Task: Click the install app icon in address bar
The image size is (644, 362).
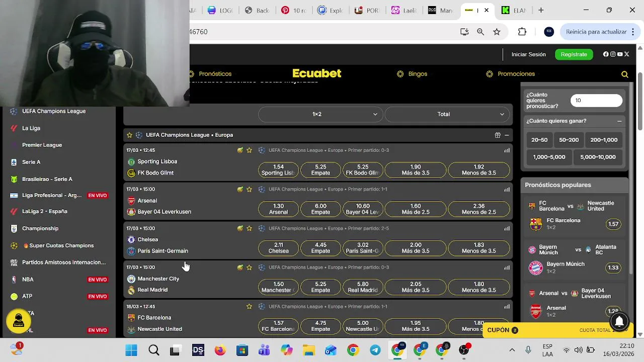Action: pos(464,32)
